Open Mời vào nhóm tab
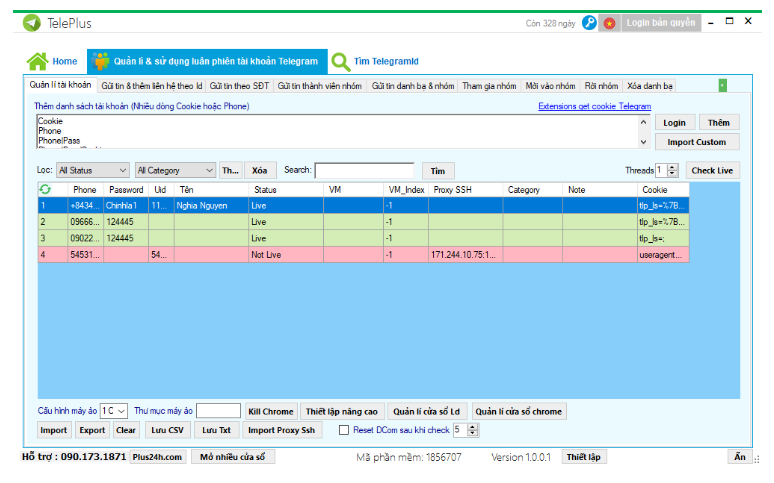This screenshot has width=774, height=483. pyautogui.click(x=550, y=86)
